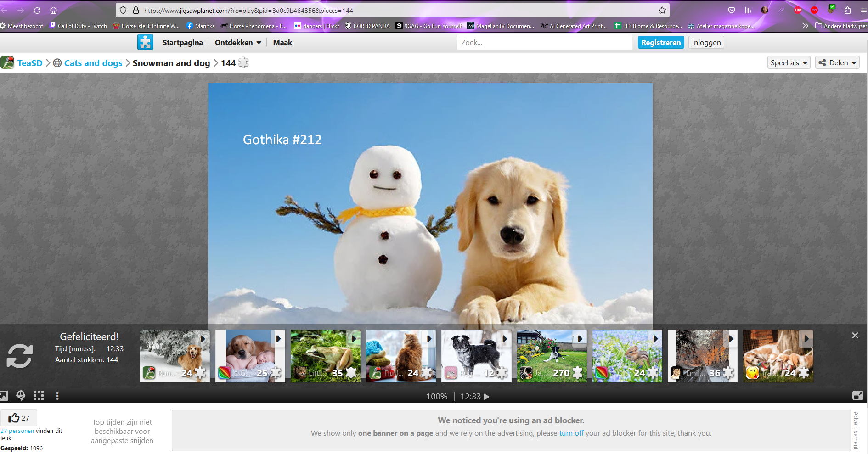Arrange pieces using the grid icon
Image resolution: width=868 pixels, height=454 pixels.
(x=39, y=396)
